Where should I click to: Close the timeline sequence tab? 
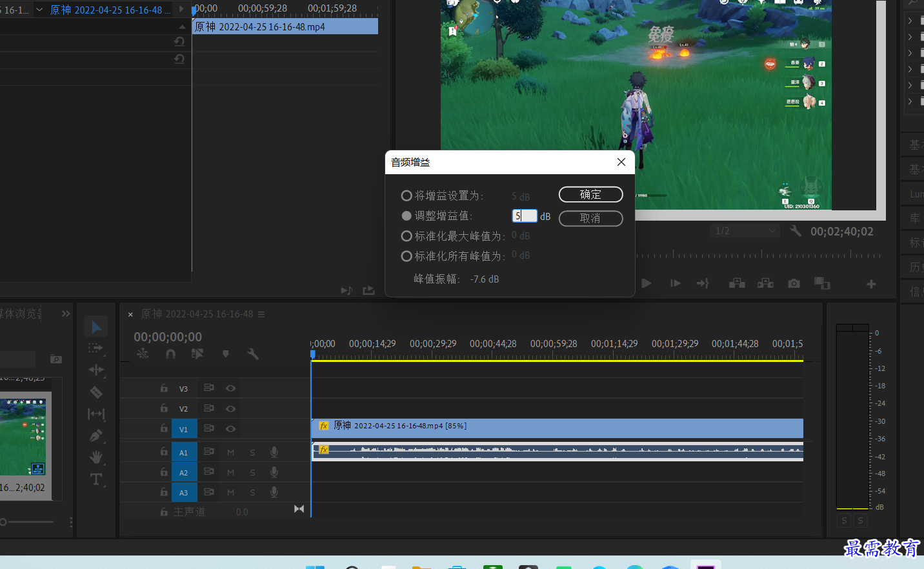pos(130,315)
